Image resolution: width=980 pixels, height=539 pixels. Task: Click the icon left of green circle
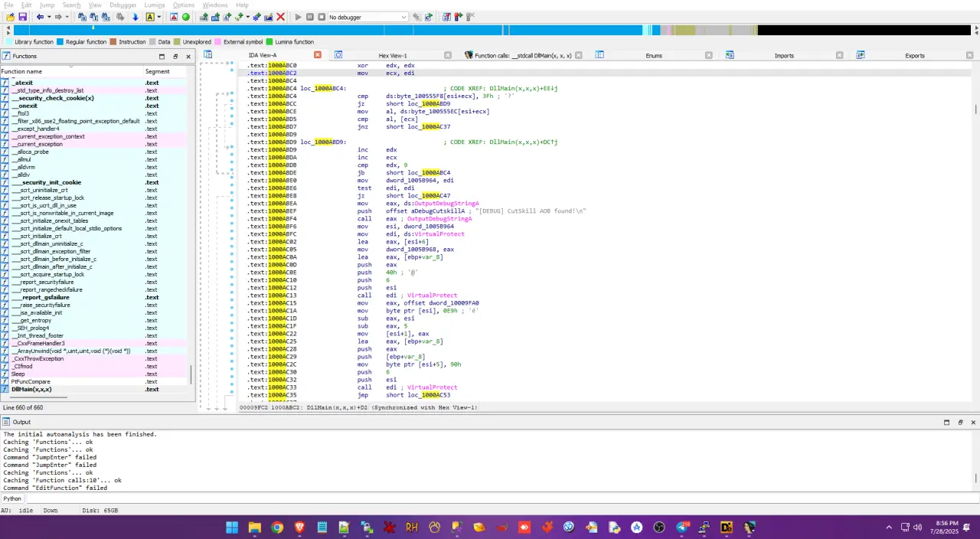coord(174,17)
